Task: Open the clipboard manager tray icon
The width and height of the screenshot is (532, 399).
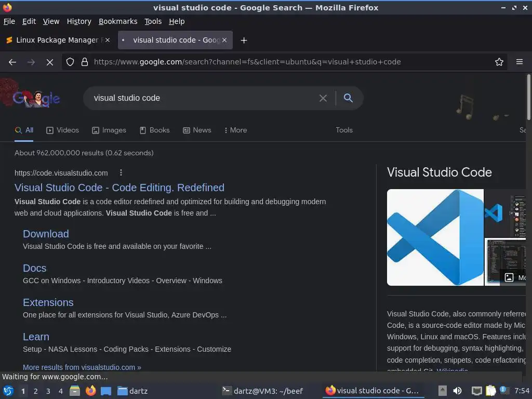Action: coord(491,391)
